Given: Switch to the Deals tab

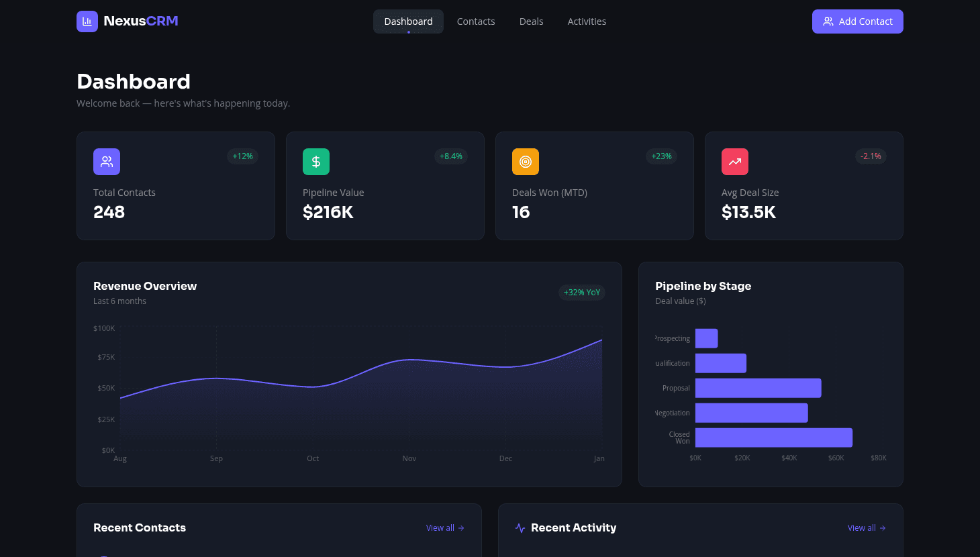Looking at the screenshot, I should point(531,21).
